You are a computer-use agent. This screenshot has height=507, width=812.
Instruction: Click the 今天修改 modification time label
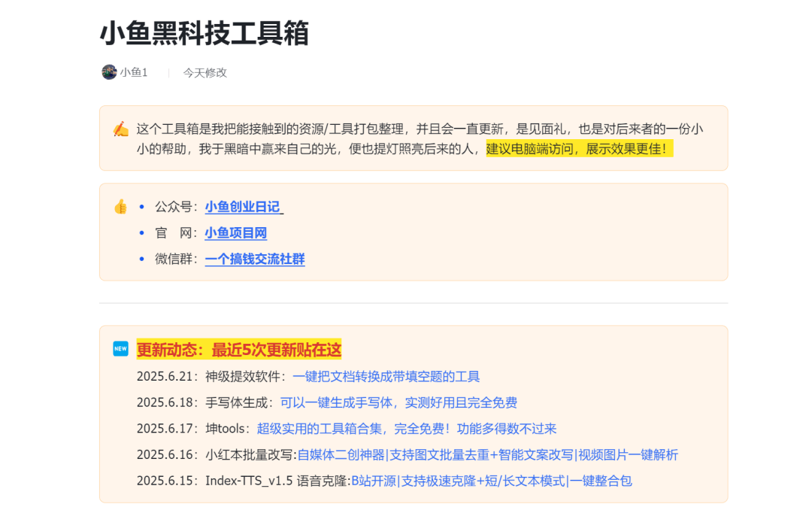click(205, 73)
